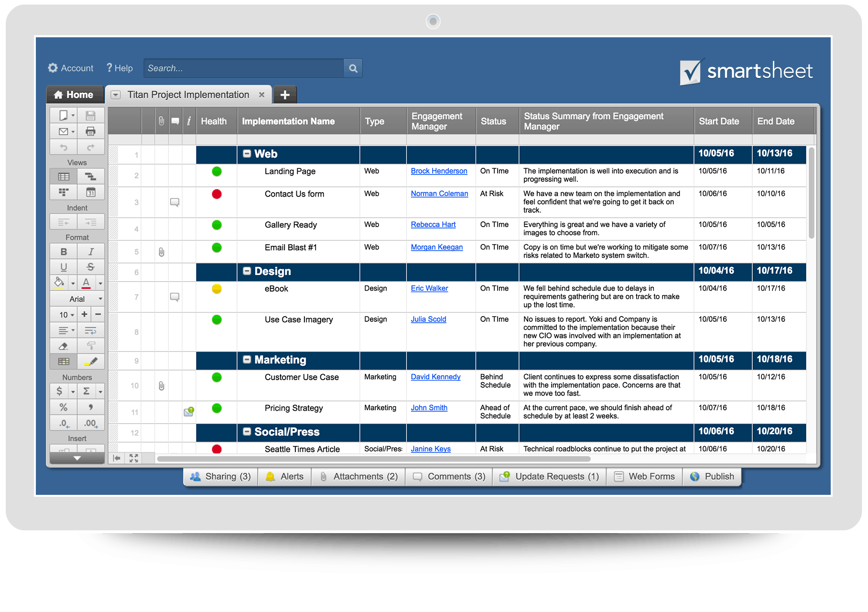Click the Outdent icon under Indent
Viewport: 868px width, 612px height.
pos(64,222)
